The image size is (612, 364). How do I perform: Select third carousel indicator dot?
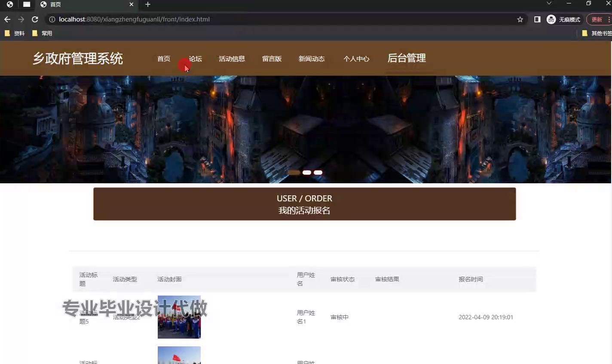pyautogui.click(x=318, y=173)
